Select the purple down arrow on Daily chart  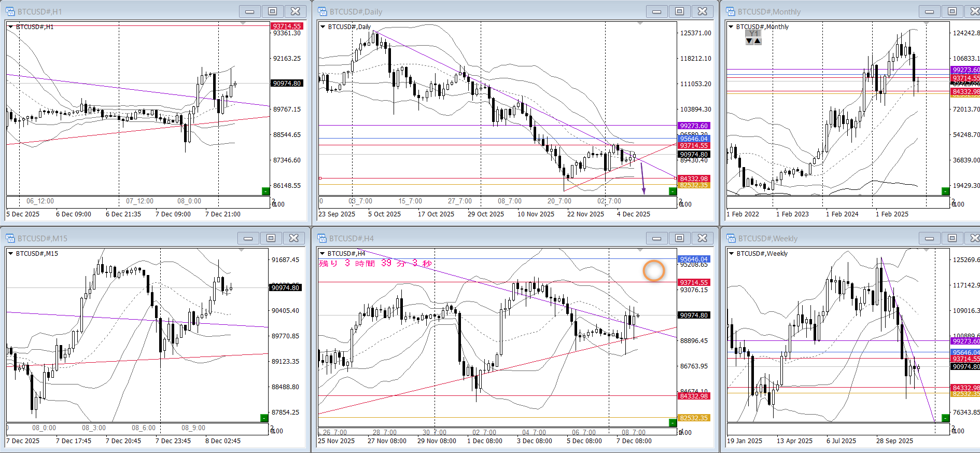click(x=643, y=179)
